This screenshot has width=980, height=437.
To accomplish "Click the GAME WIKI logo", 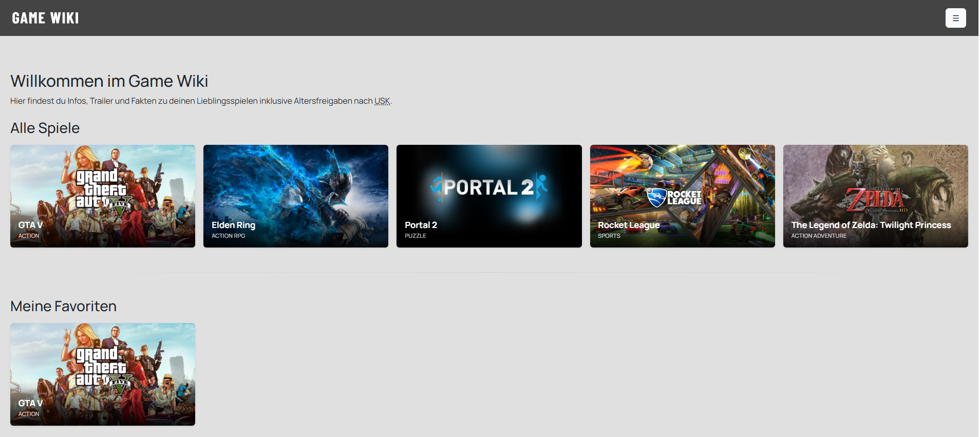I will (x=46, y=18).
